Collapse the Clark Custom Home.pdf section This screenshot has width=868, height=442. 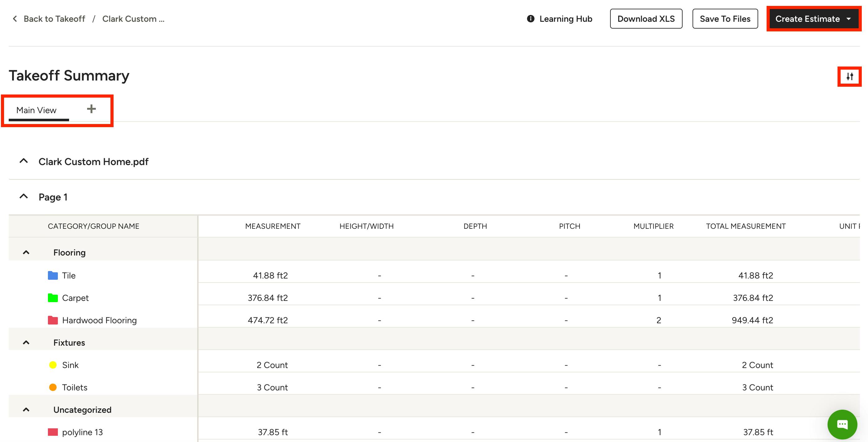[24, 161]
